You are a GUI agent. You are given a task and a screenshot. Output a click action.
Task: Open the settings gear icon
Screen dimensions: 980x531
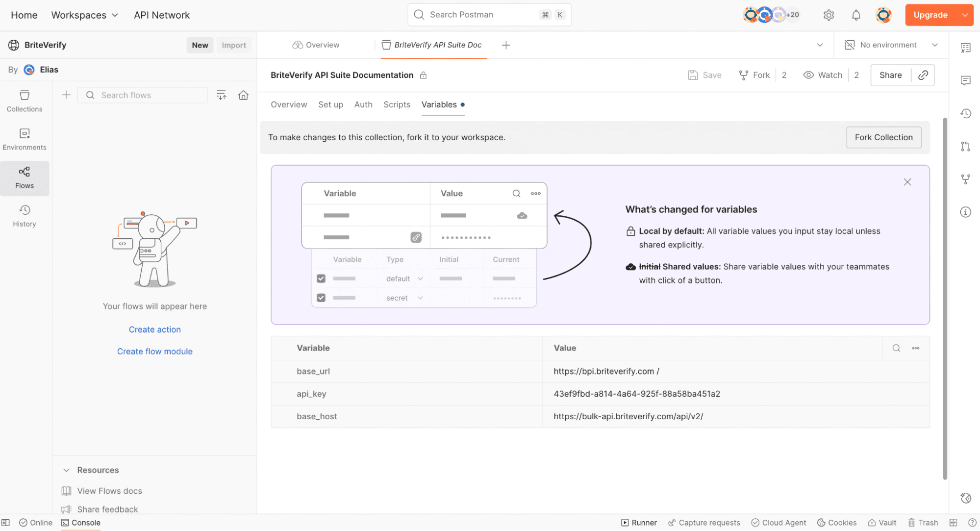click(829, 15)
